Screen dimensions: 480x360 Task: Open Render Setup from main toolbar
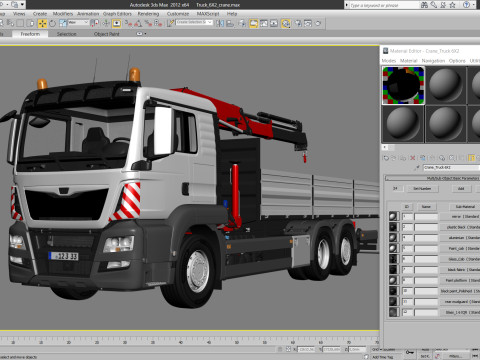[x=298, y=23]
